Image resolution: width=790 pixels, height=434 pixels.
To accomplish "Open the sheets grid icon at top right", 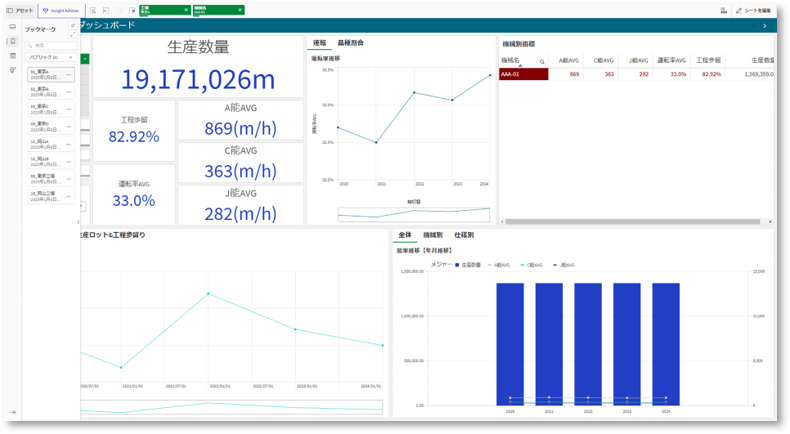I will (x=723, y=11).
